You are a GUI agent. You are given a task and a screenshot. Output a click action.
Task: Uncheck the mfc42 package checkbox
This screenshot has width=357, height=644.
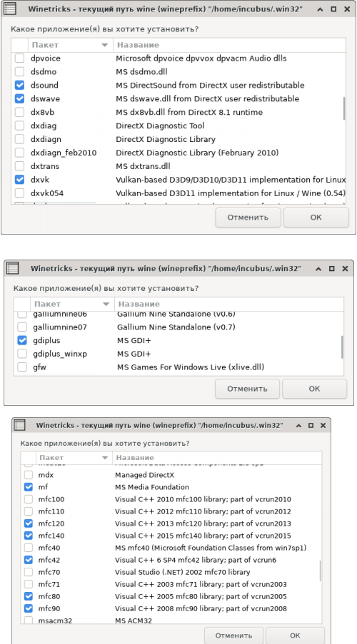click(x=28, y=560)
